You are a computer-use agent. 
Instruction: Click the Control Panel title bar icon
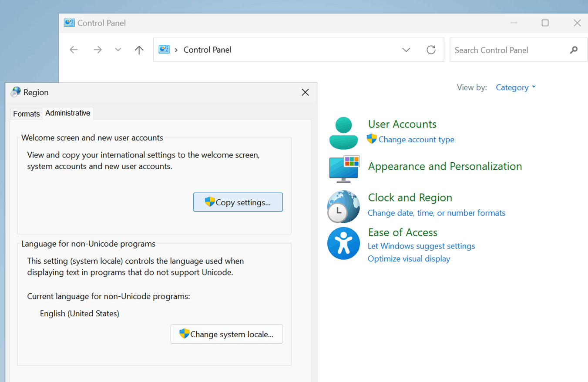tap(69, 23)
